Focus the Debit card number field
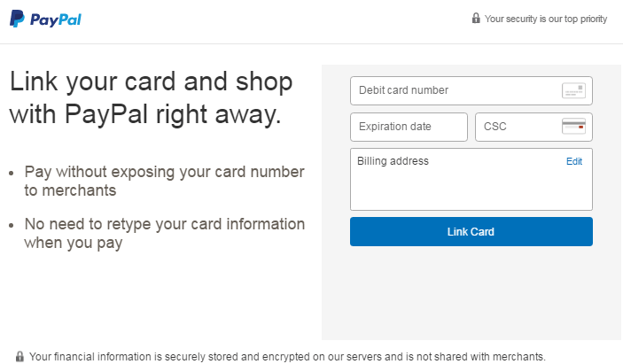The image size is (623, 364). [452, 90]
